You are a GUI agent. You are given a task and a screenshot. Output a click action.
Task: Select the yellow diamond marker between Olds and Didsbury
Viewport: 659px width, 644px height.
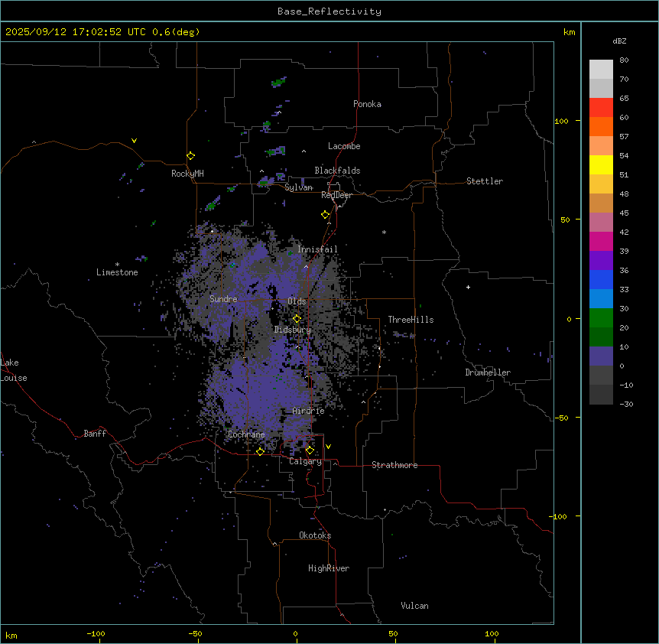pos(297,319)
